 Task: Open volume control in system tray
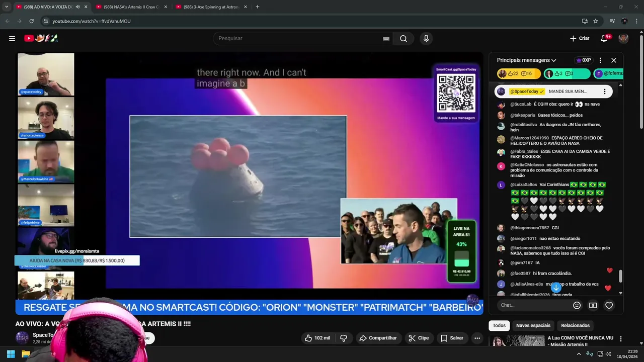(608, 354)
